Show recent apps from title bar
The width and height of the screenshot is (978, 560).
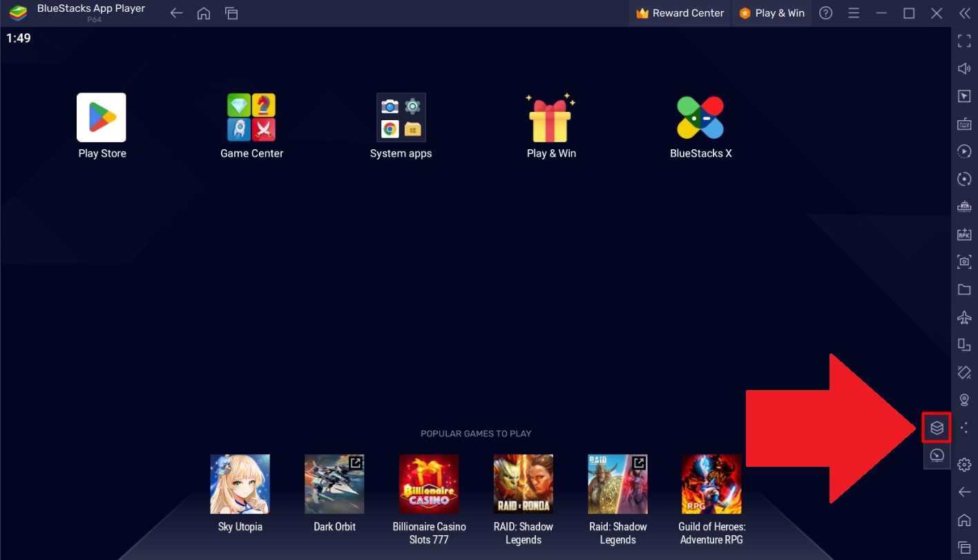(231, 13)
